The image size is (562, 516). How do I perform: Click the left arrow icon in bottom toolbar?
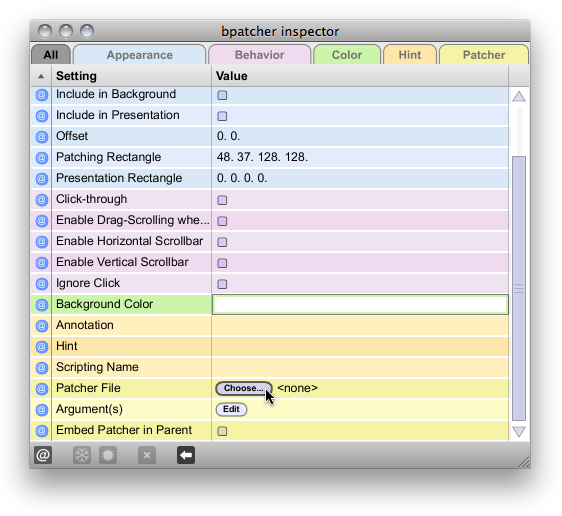tap(186, 455)
